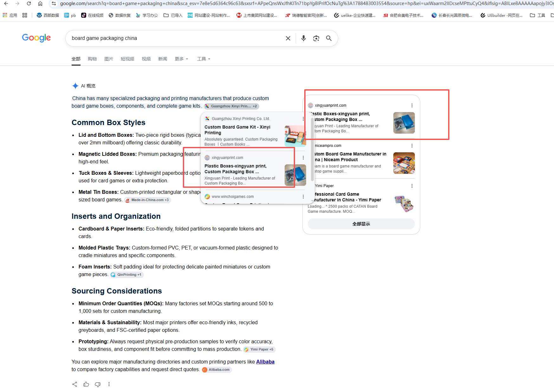Expand the 工具 tools dropdown
The height and width of the screenshot is (392, 554).
[203, 59]
